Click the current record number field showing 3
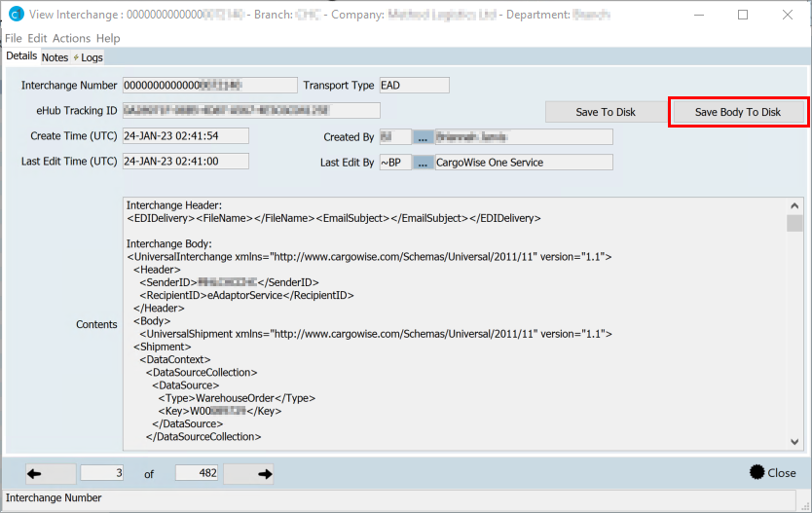812x513 pixels. [x=102, y=473]
